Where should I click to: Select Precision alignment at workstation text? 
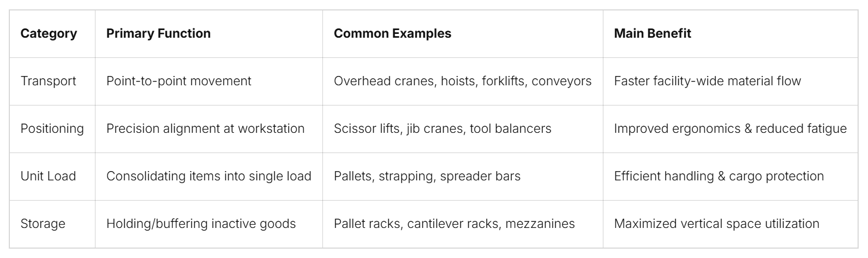205,129
